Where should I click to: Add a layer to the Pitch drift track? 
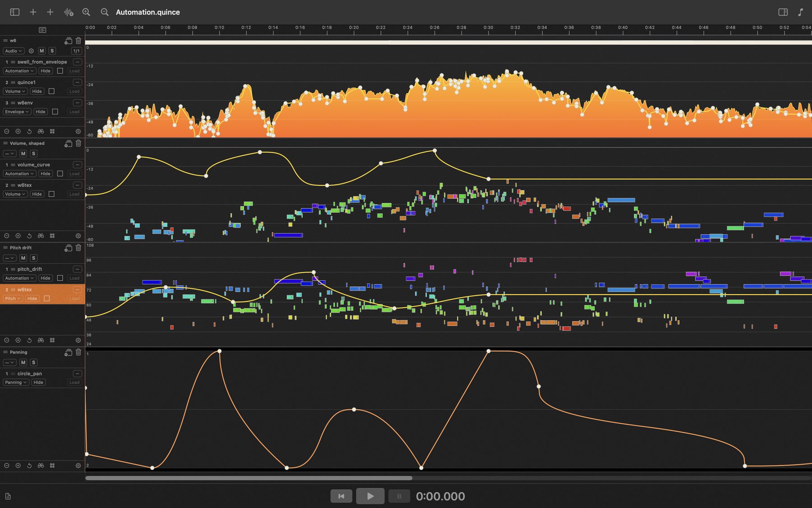[68, 248]
